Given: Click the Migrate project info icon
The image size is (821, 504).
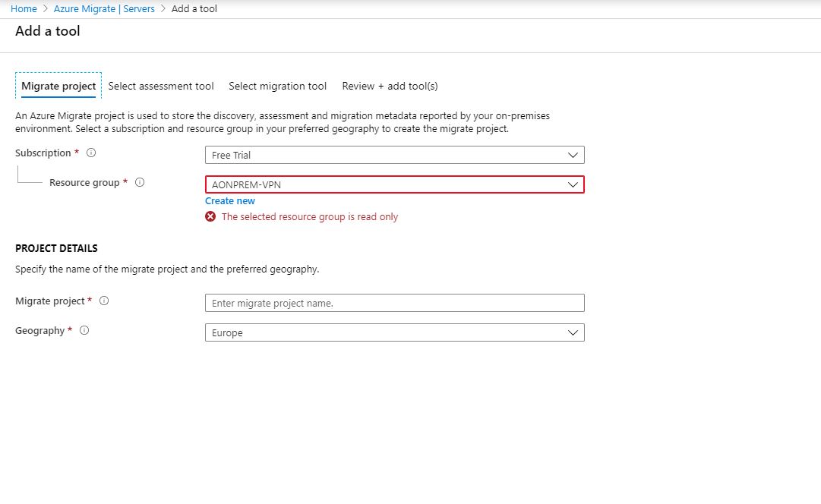Looking at the screenshot, I should (x=104, y=301).
